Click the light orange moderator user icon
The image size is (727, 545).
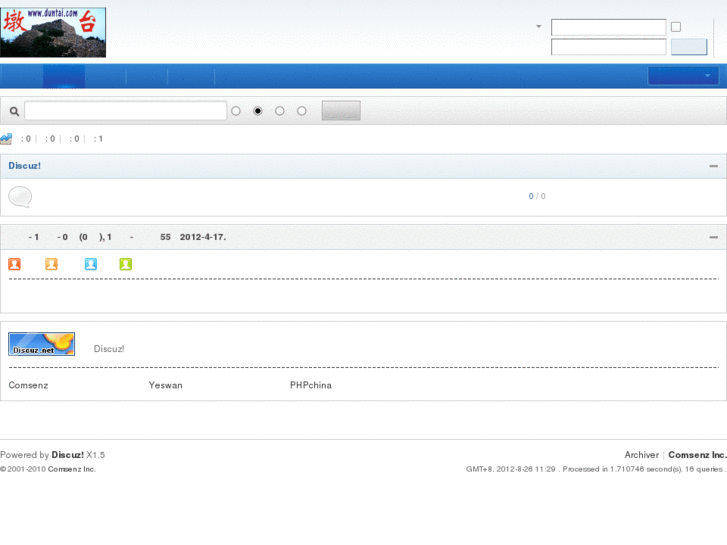[x=51, y=264]
